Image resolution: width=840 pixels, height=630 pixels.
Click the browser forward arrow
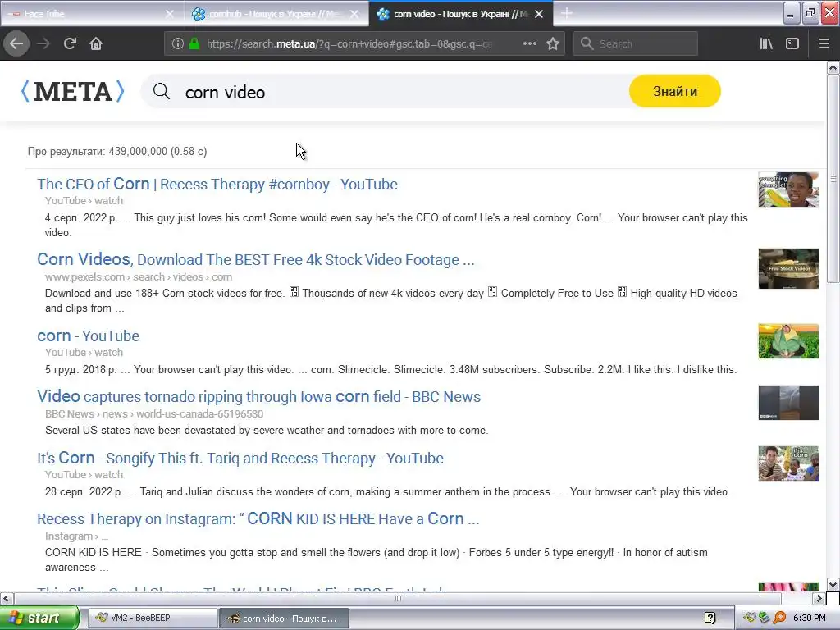point(43,43)
